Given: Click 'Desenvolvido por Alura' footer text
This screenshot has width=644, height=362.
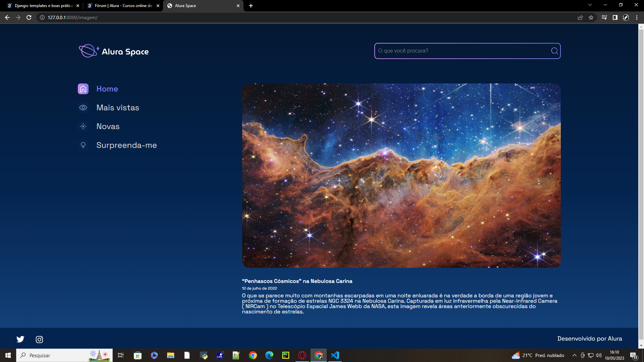Looking at the screenshot, I should (x=590, y=339).
